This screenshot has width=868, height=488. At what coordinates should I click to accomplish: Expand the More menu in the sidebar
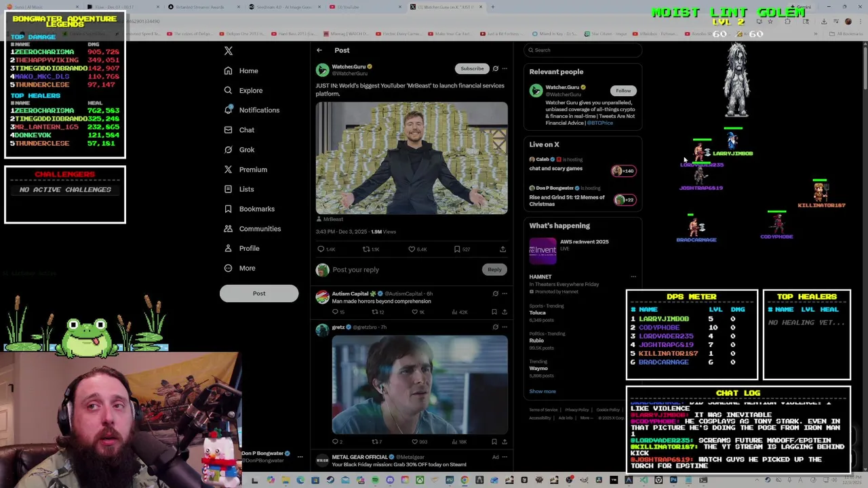(239, 268)
